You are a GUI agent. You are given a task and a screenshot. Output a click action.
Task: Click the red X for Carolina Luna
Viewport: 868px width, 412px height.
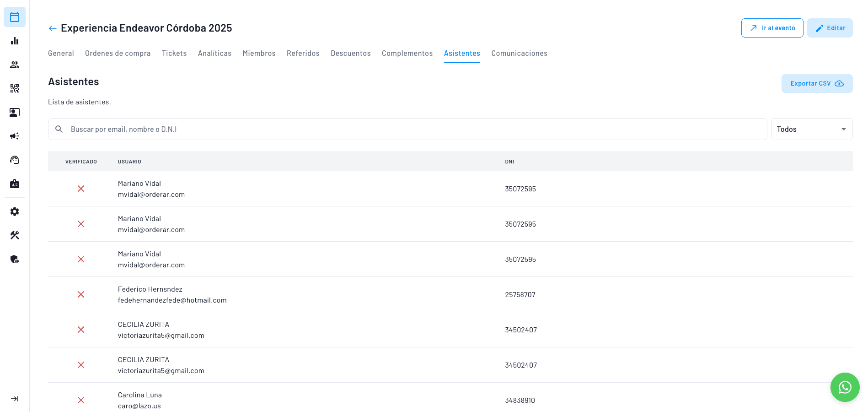coord(81,400)
